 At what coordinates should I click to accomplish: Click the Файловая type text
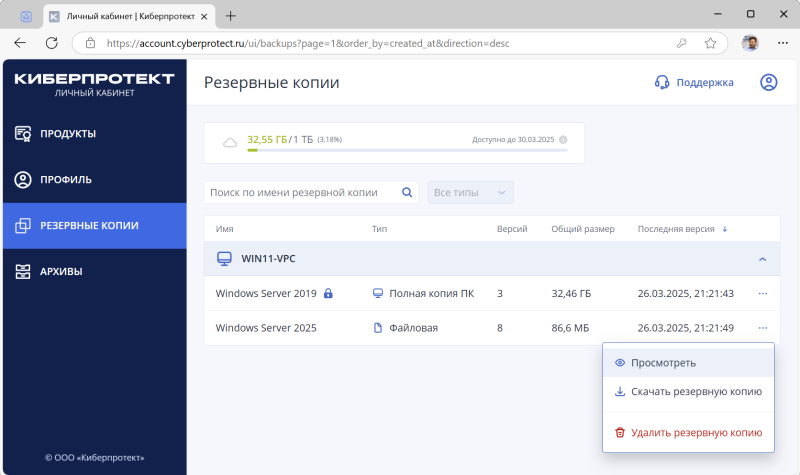(x=413, y=328)
